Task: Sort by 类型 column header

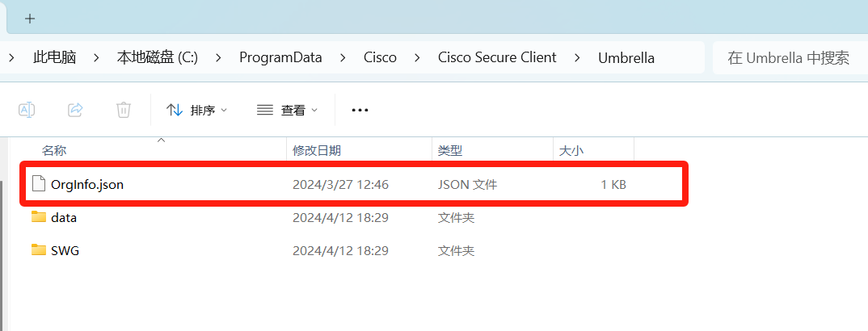Action: click(450, 150)
